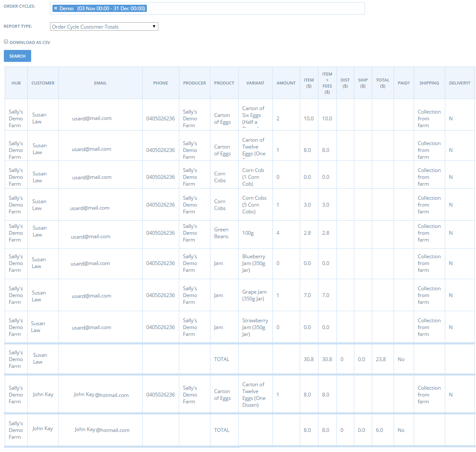Click the Product column header

224,83
